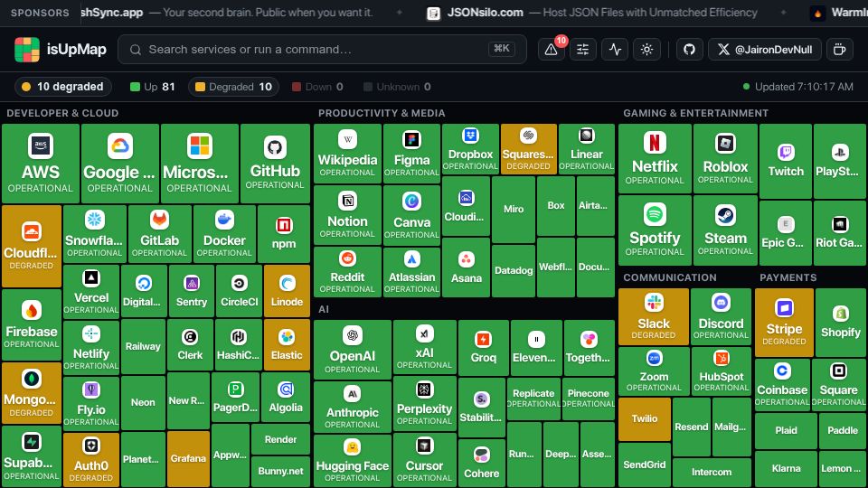The image size is (868, 488).
Task: Open the Shopify tile
Action: [841, 323]
